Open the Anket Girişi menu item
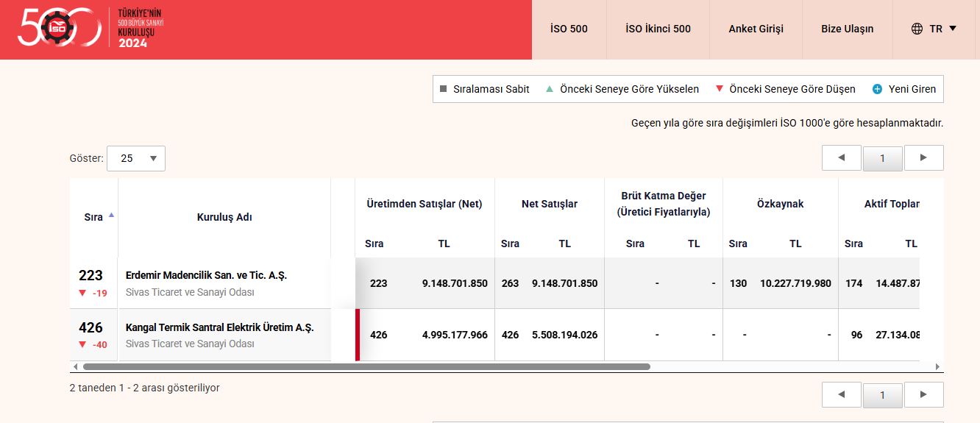980x423 pixels. (756, 29)
